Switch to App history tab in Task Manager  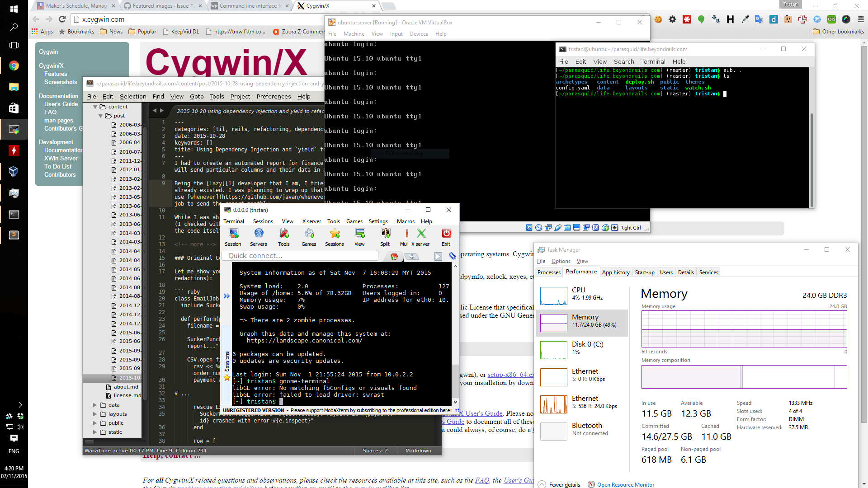616,272
